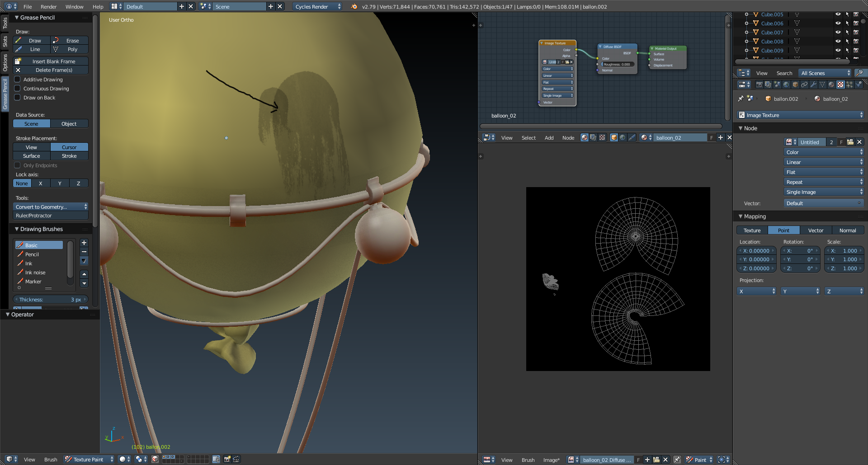Image resolution: width=868 pixels, height=465 pixels.
Task: Switch mapping type to Vector tab
Action: tap(816, 230)
